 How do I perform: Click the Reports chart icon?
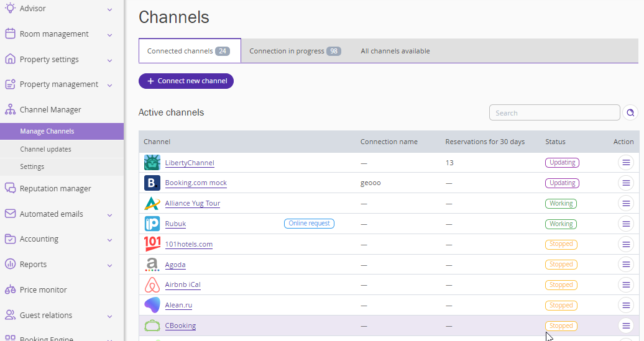coord(11,264)
